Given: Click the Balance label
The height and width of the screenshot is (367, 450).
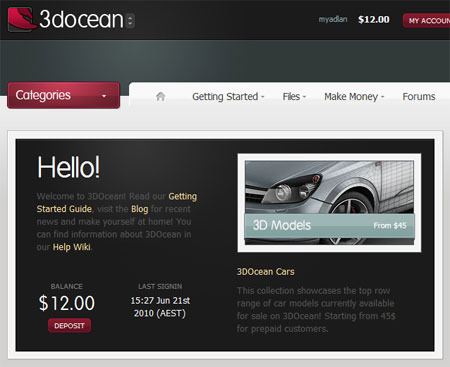Looking at the screenshot, I should pyautogui.click(x=67, y=286).
